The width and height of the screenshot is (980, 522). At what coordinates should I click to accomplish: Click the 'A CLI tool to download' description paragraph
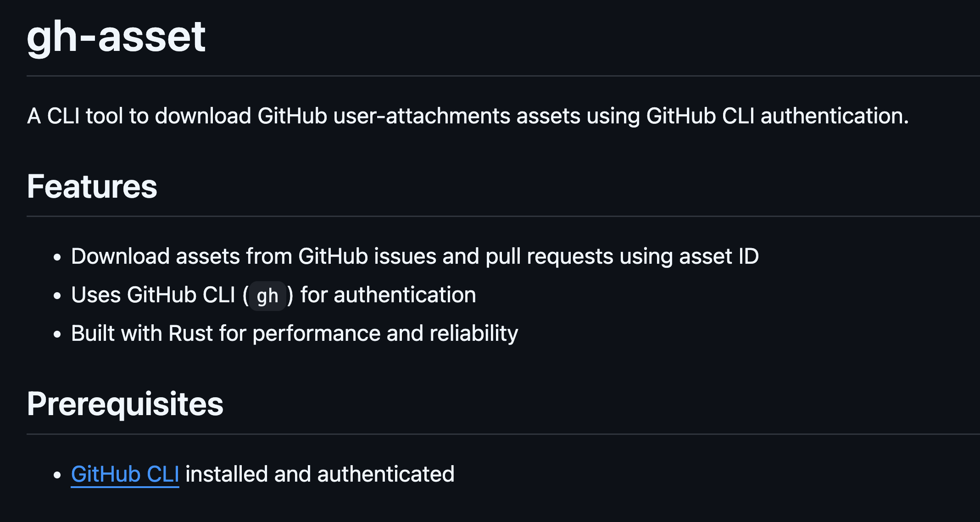click(468, 116)
